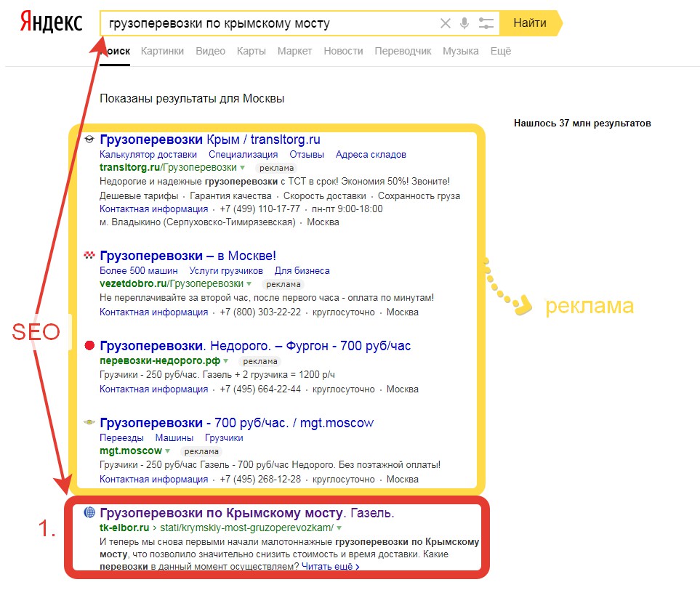Open Грузоперевозки Крым / transltorg.ru result
This screenshot has height=590, width=700.
click(210, 140)
